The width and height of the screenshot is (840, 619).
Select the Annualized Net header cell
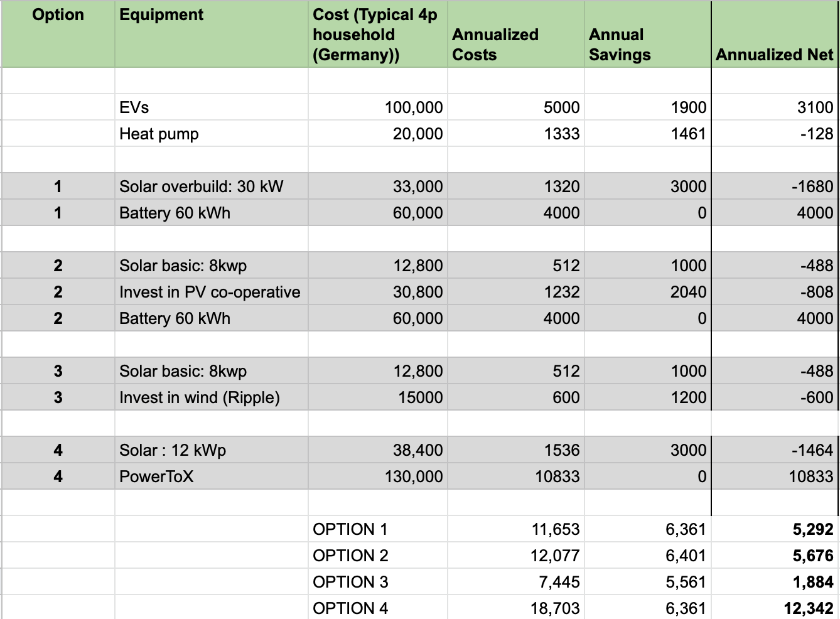(x=777, y=55)
